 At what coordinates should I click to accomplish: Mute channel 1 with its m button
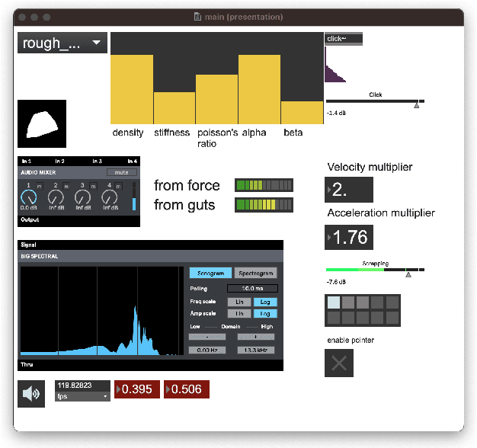pyautogui.click(x=40, y=186)
